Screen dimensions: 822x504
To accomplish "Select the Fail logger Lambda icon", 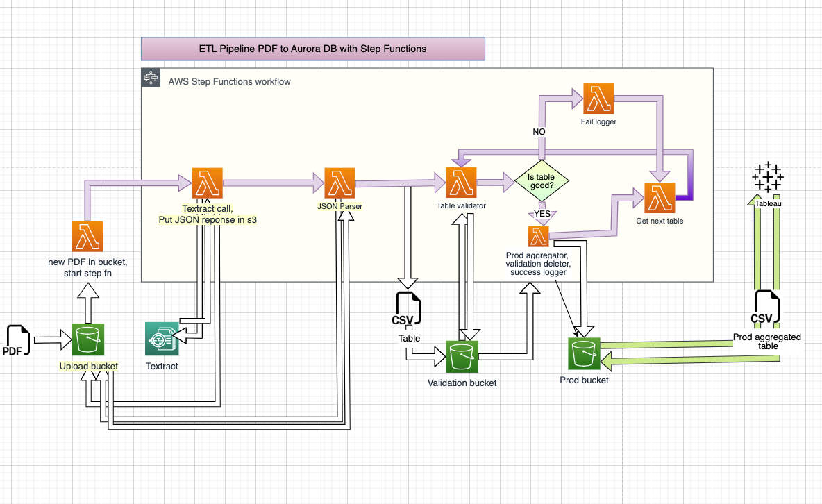I will click(x=598, y=99).
